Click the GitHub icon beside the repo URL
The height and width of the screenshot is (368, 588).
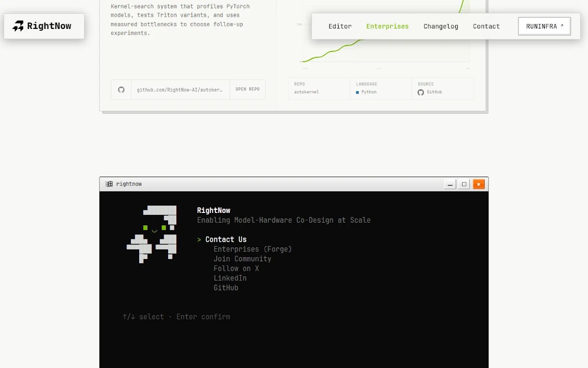121,90
